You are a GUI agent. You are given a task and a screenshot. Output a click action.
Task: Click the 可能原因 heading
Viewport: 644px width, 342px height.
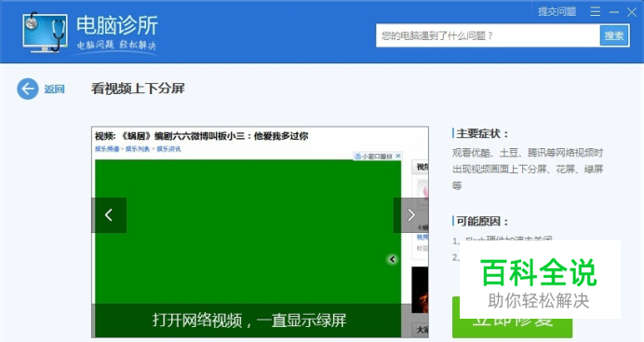pyautogui.click(x=482, y=221)
